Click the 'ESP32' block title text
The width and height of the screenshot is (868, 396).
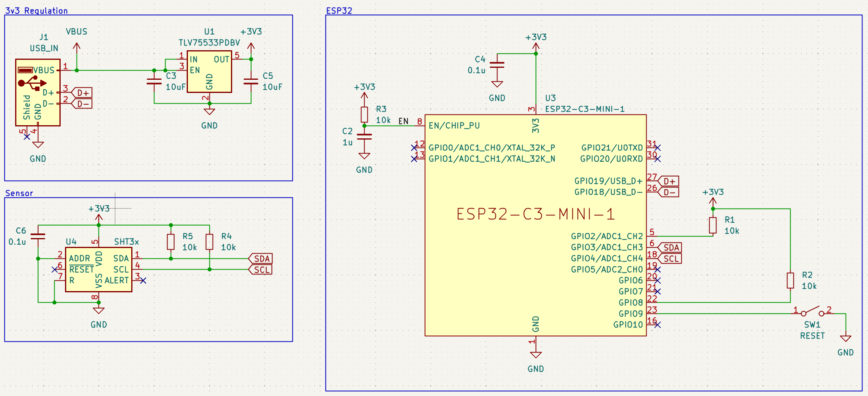click(339, 11)
